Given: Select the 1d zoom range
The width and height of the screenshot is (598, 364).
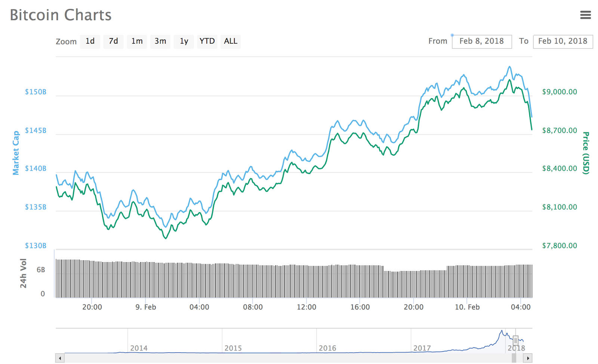Looking at the screenshot, I should coord(90,41).
